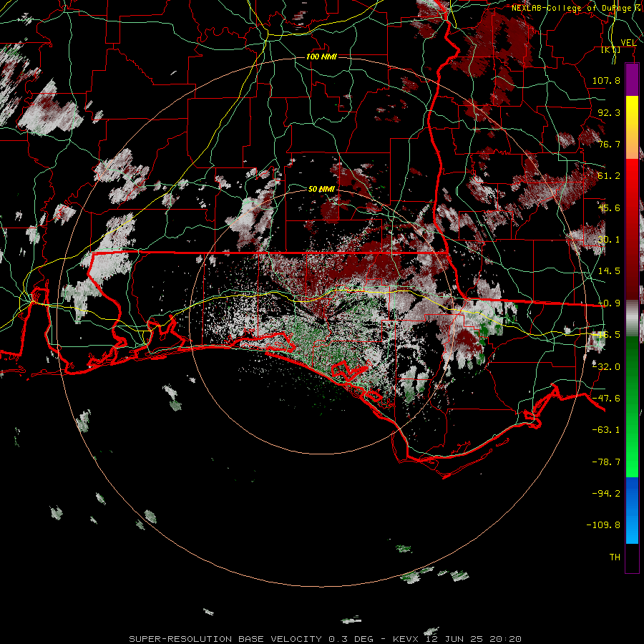Click the purple segment of the color bar
The height and width of the screenshot is (644, 644).
632,79
